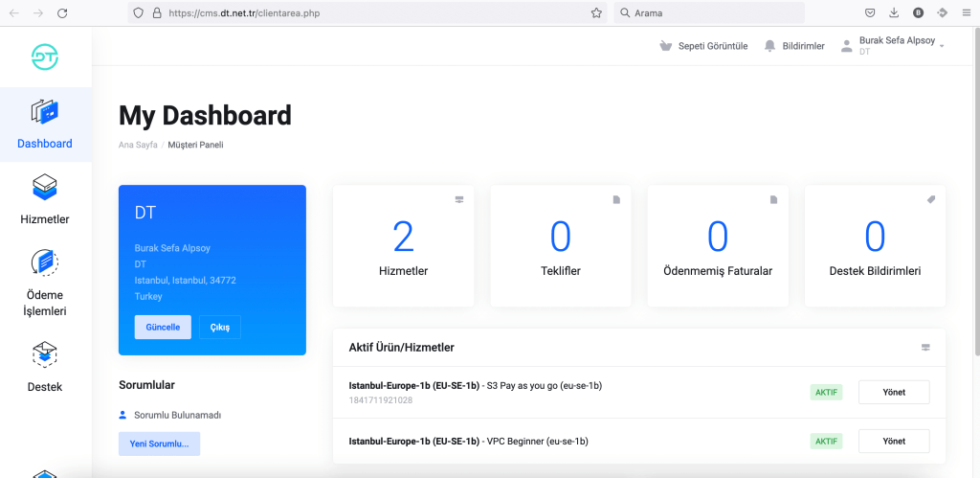The height and width of the screenshot is (478, 980).
Task: Click the DT logo in sidebar
Action: [x=45, y=57]
